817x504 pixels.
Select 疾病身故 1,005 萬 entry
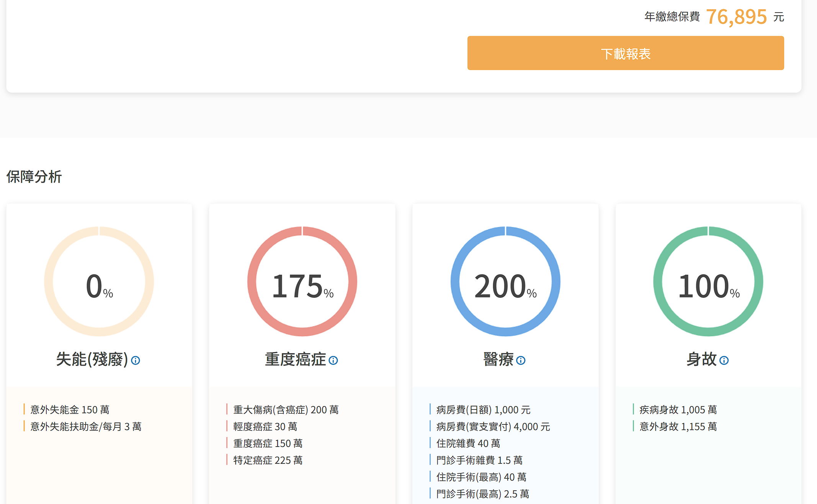click(x=678, y=410)
